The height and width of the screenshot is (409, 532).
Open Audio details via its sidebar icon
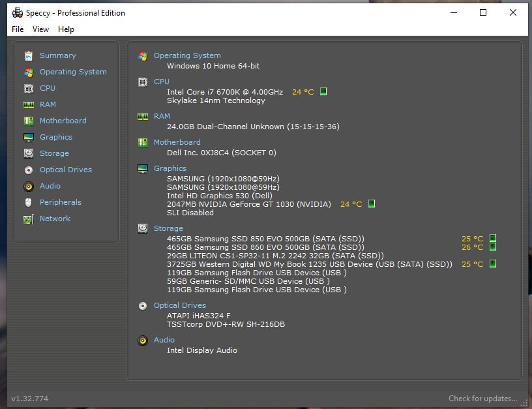(x=28, y=186)
